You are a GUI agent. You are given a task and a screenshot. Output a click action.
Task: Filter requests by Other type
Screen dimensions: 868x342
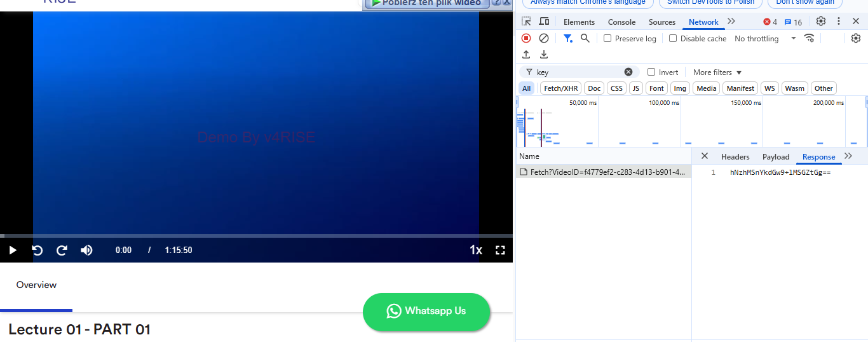point(824,88)
